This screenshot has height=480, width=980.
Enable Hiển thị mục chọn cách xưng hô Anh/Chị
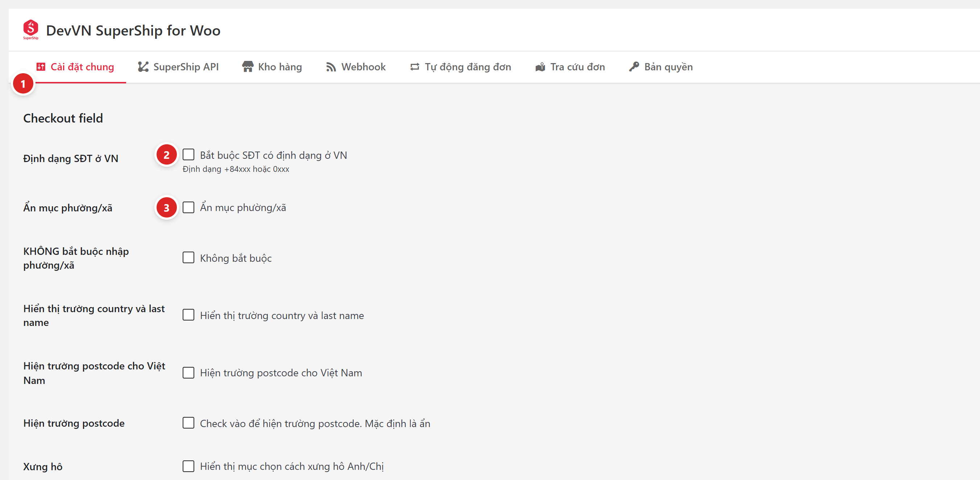tap(188, 466)
